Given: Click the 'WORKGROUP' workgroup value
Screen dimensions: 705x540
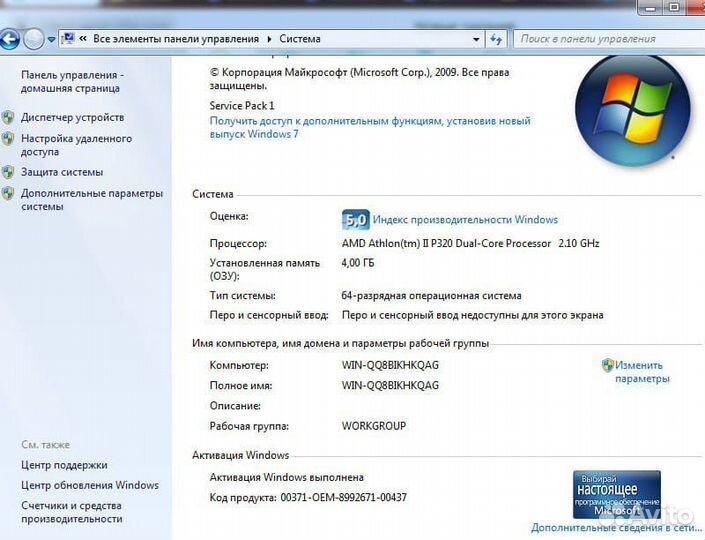Looking at the screenshot, I should pos(374,426).
